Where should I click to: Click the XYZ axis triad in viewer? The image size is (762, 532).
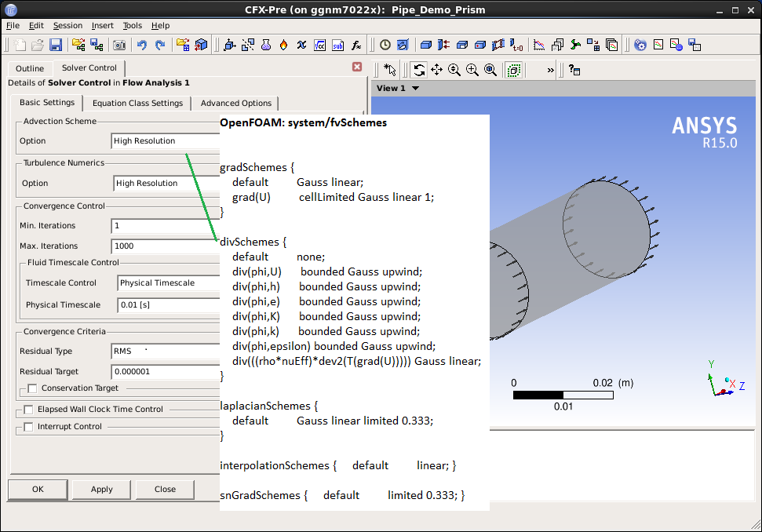[x=725, y=379]
